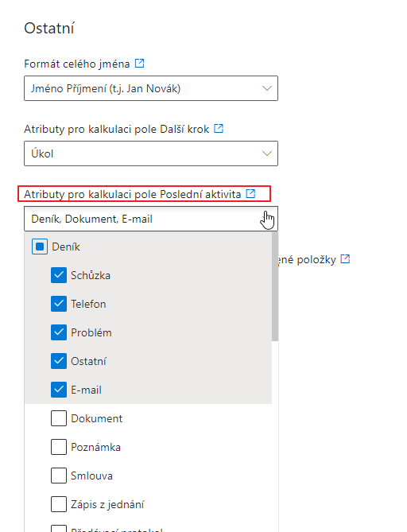Screen dimensions: 407x532
Task: Check the Poznámka checkbox
Action: (x=59, y=447)
